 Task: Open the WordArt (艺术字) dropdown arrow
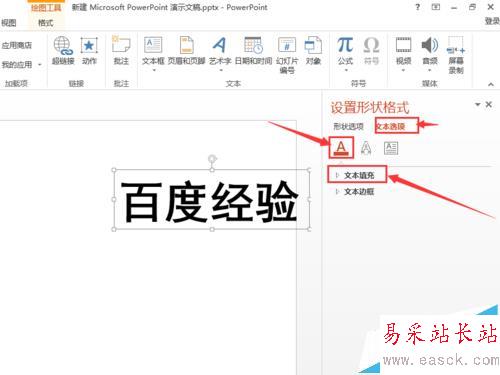(x=220, y=70)
